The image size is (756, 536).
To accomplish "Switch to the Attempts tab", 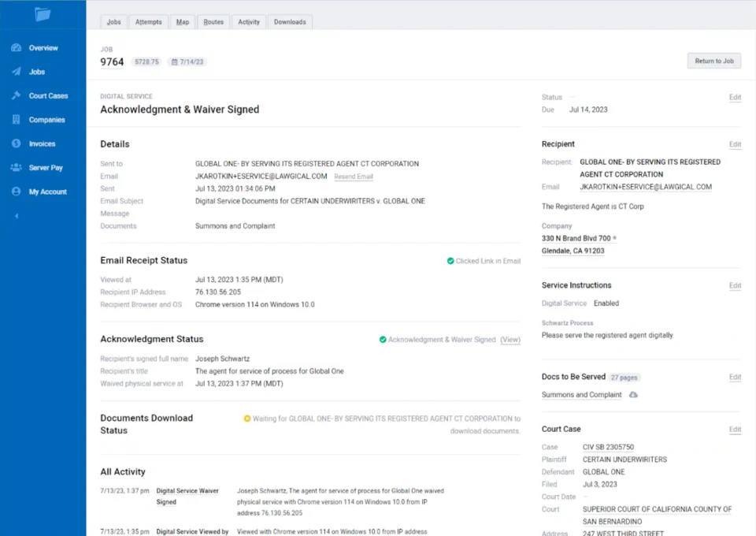I will (148, 22).
